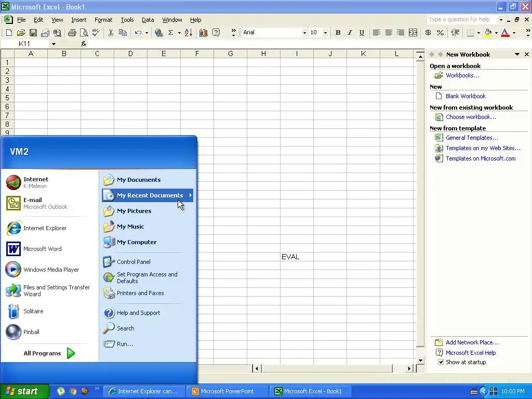Image resolution: width=532 pixels, height=399 pixels.
Task: Undo the last action
Action: pos(138,33)
